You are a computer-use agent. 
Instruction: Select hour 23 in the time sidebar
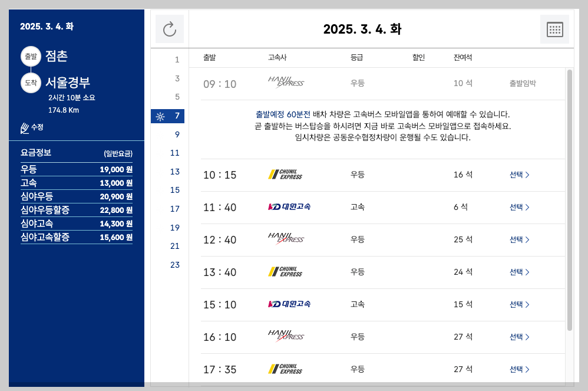[x=175, y=265]
